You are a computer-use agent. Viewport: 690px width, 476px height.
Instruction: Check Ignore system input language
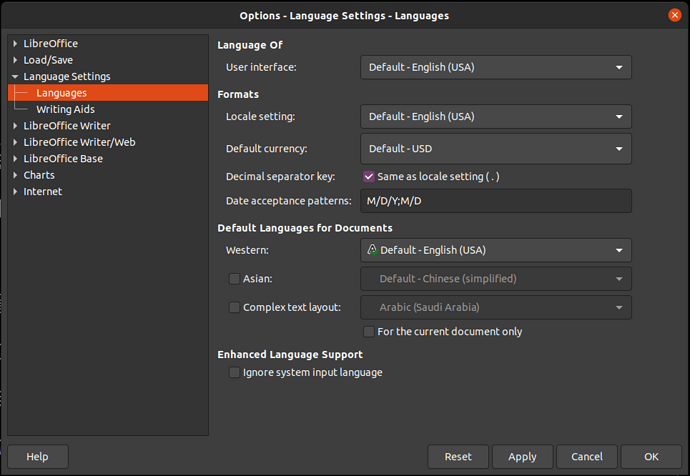click(235, 373)
